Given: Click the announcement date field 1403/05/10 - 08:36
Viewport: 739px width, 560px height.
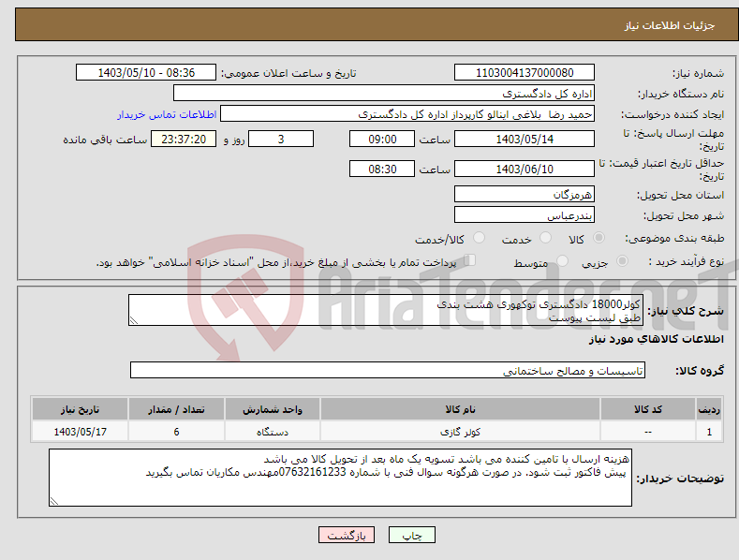Looking at the screenshot, I should coord(146,73).
